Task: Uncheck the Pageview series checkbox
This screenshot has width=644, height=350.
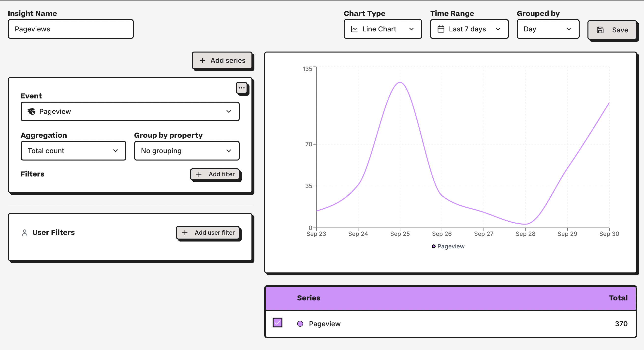Action: (277, 322)
